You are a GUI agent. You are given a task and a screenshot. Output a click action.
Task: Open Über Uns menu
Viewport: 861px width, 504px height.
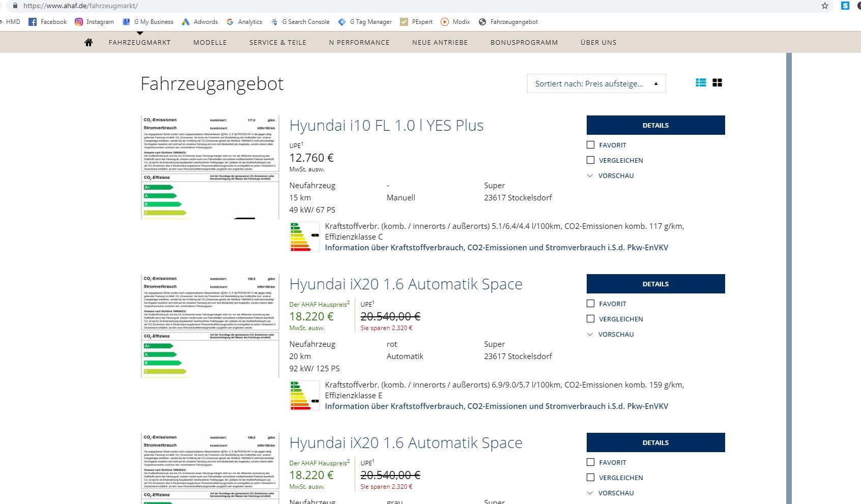598,42
